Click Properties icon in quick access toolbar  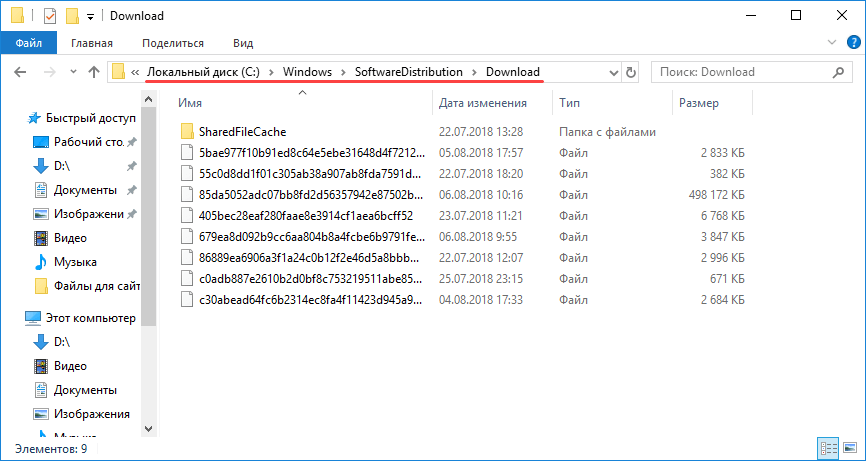click(49, 16)
